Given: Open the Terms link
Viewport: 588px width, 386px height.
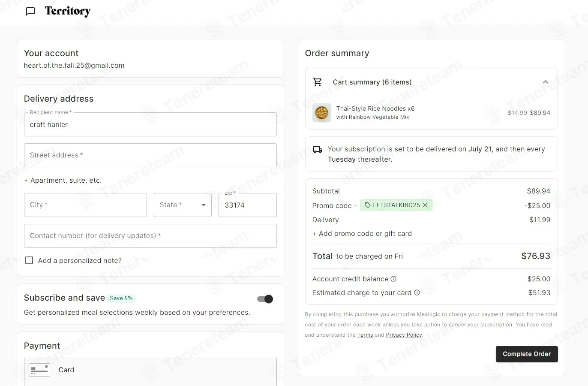Looking at the screenshot, I should (365, 335).
